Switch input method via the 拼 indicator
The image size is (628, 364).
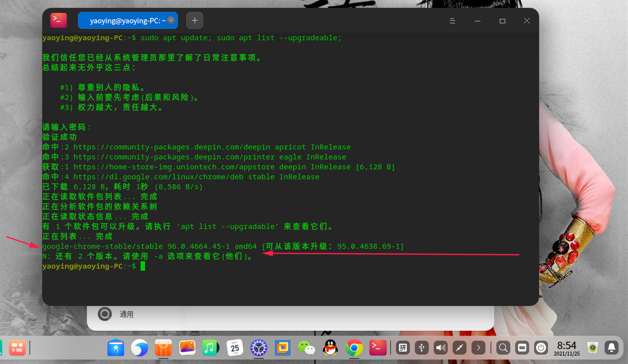click(402, 348)
